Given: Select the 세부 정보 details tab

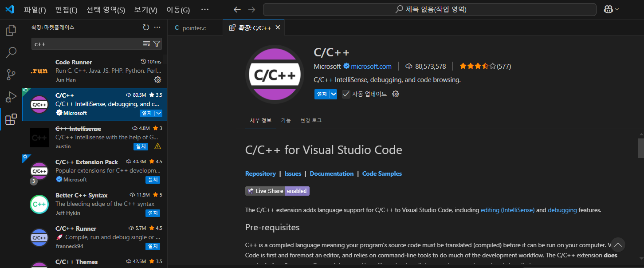Looking at the screenshot, I should tap(260, 120).
